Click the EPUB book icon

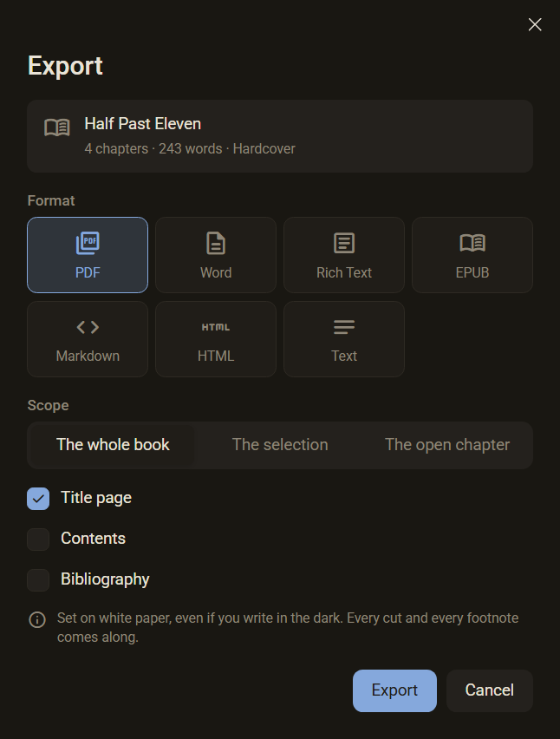point(472,243)
